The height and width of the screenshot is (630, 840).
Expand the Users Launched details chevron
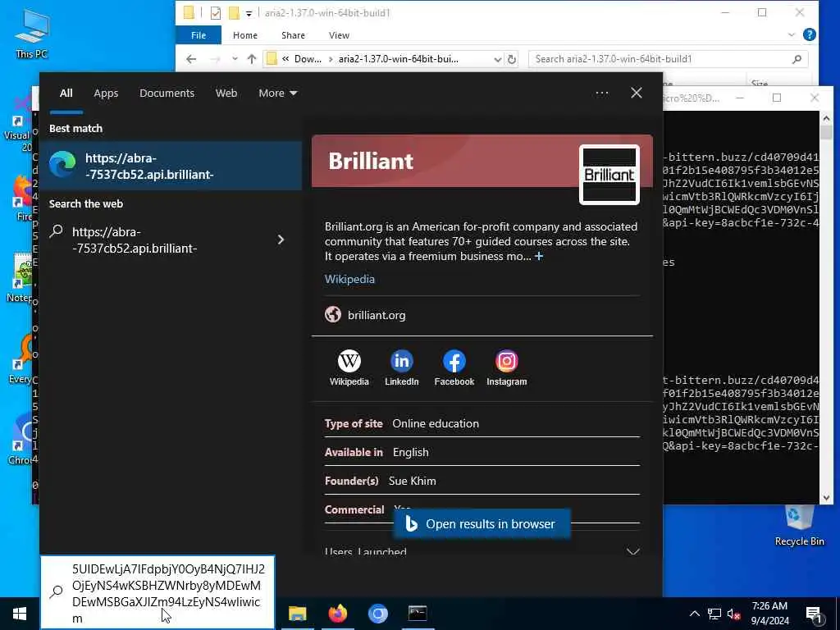(x=632, y=552)
